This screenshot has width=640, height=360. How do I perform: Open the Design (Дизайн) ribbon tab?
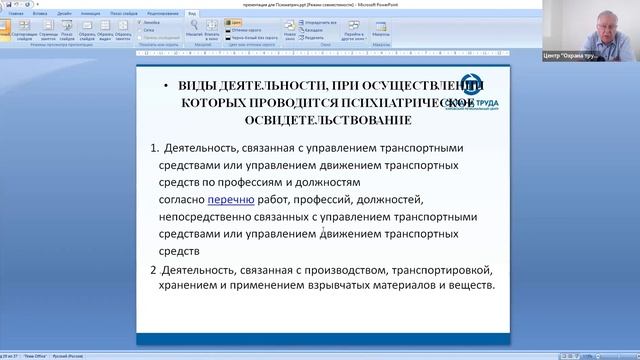coord(64,13)
